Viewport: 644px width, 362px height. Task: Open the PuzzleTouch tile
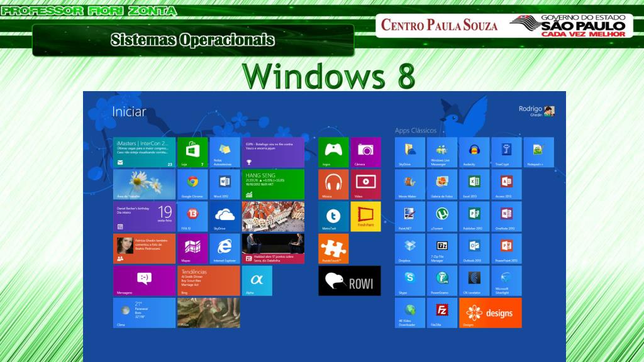pos(333,249)
